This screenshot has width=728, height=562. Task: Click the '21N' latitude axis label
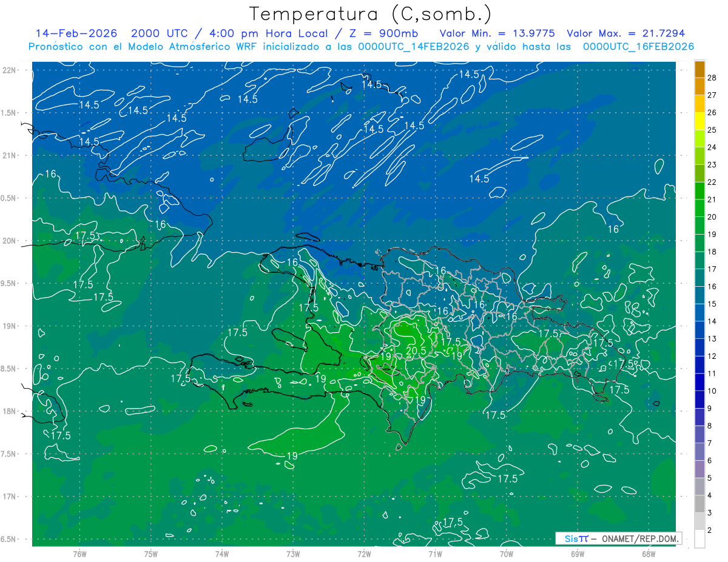(10, 155)
